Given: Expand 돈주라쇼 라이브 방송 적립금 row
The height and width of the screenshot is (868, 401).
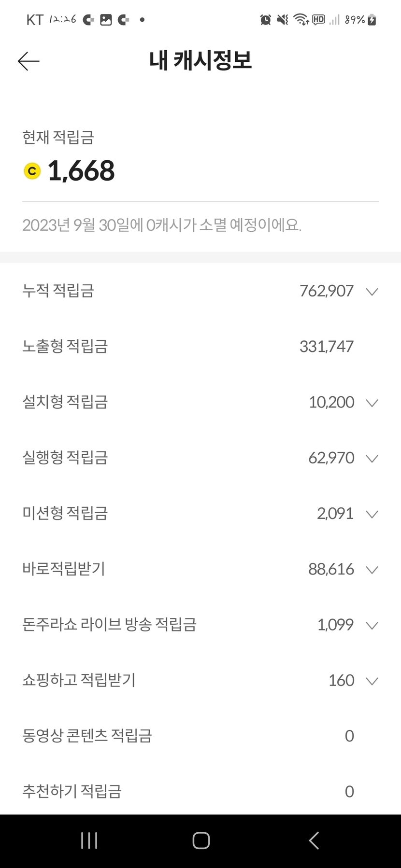Looking at the screenshot, I should click(372, 625).
